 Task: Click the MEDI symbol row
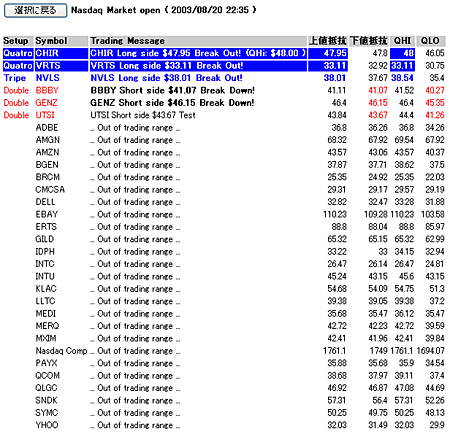click(46, 314)
